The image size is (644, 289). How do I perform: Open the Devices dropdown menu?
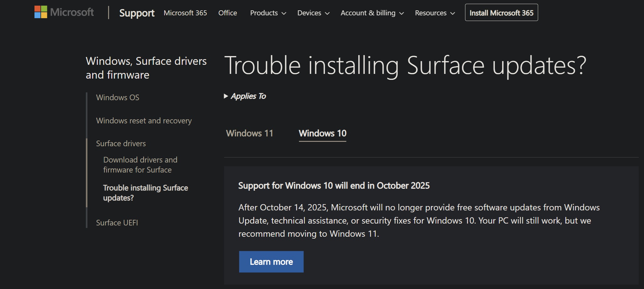pyautogui.click(x=312, y=13)
